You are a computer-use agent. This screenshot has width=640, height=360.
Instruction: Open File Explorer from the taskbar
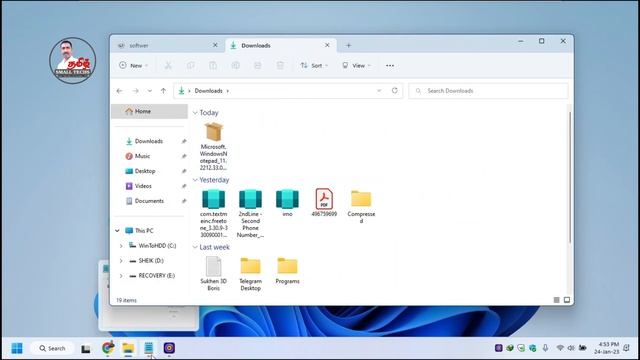[128, 348]
